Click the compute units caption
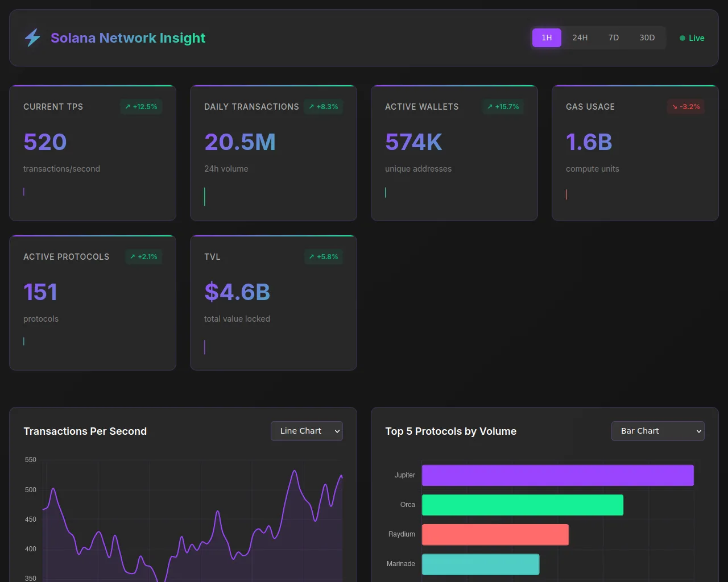 pyautogui.click(x=593, y=169)
